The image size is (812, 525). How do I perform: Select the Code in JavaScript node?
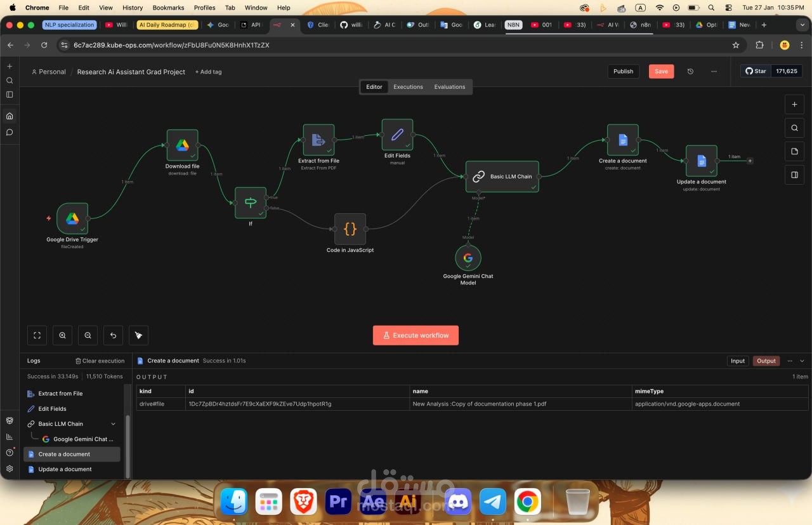tap(350, 229)
